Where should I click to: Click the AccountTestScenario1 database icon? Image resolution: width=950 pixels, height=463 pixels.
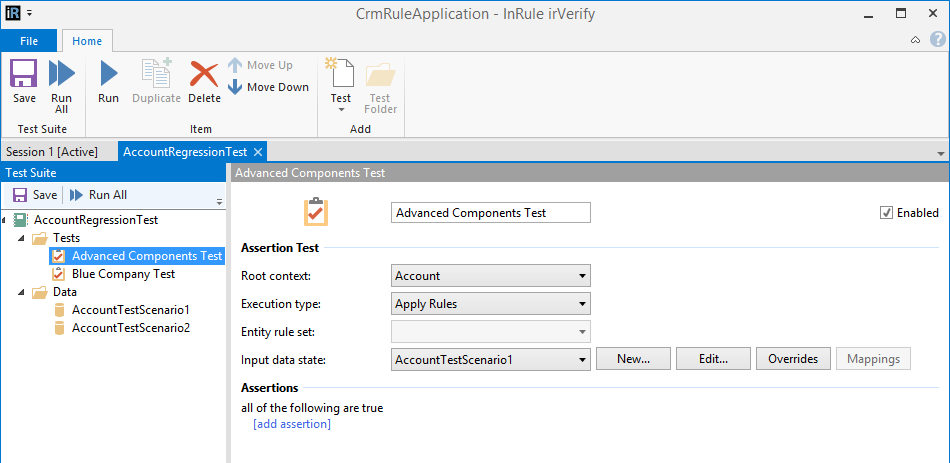pos(59,310)
